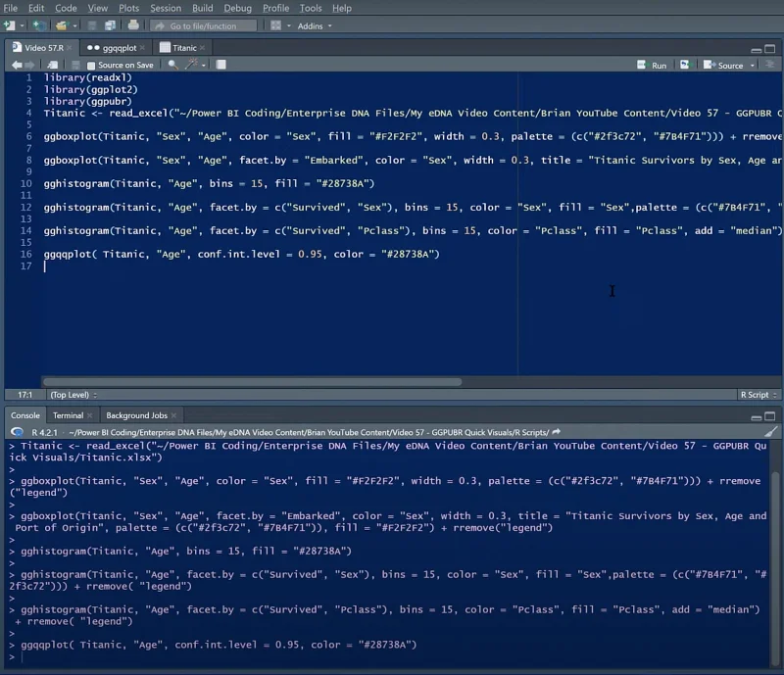
Task: Show the script in a new window
Action: 53,65
